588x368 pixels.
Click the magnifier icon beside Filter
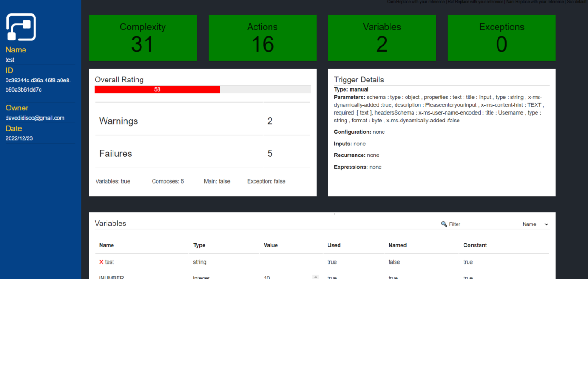click(x=444, y=224)
